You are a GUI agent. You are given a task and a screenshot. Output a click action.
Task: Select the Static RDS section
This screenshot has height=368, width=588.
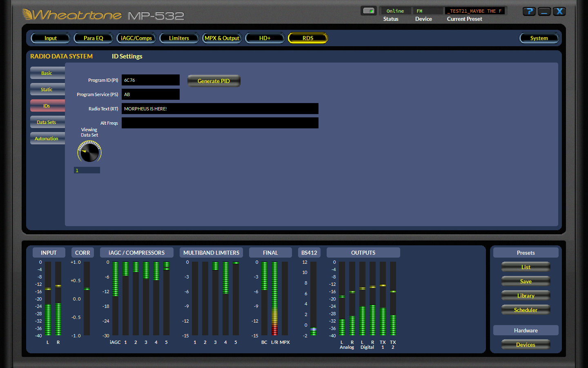[x=47, y=89]
